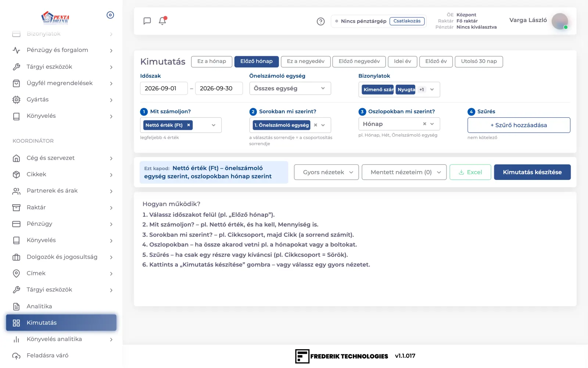Open the help question mark icon
588x368 pixels.
tap(320, 21)
